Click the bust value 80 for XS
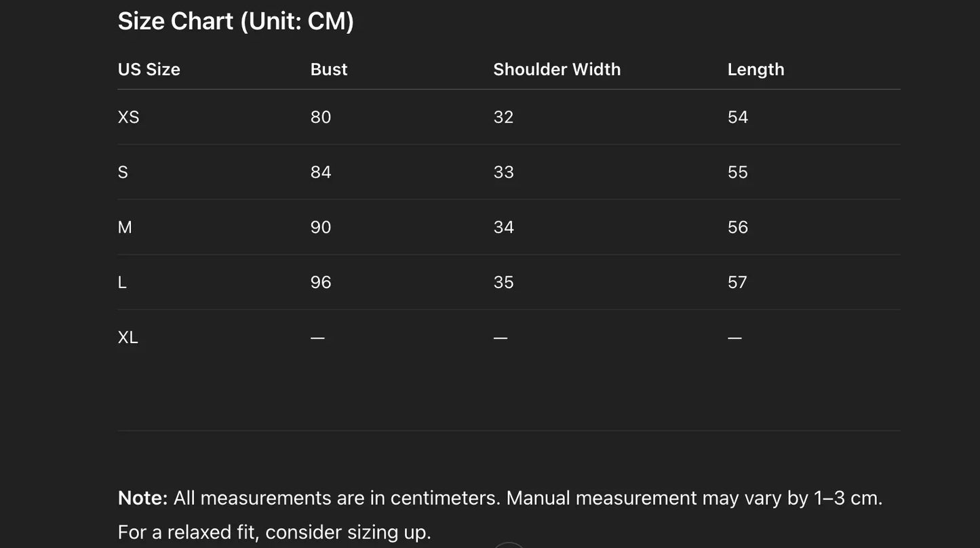 point(321,117)
